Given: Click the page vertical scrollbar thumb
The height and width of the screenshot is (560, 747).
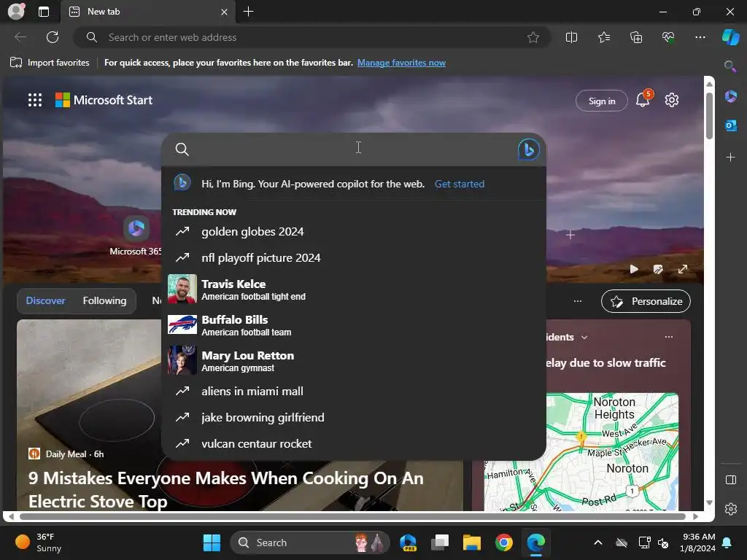Looking at the screenshot, I should pyautogui.click(x=709, y=115).
